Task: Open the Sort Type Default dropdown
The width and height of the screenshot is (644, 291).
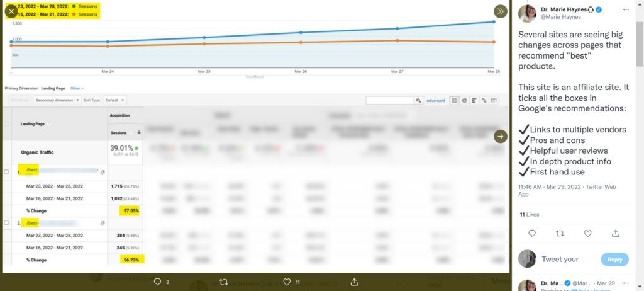Action: [x=114, y=100]
